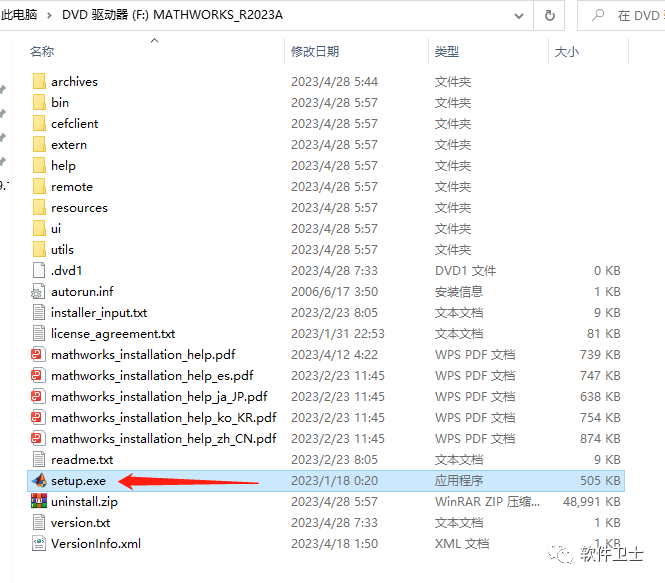The width and height of the screenshot is (665, 583).
Task: Select the cefclient folder name
Action: pyautogui.click(x=74, y=123)
